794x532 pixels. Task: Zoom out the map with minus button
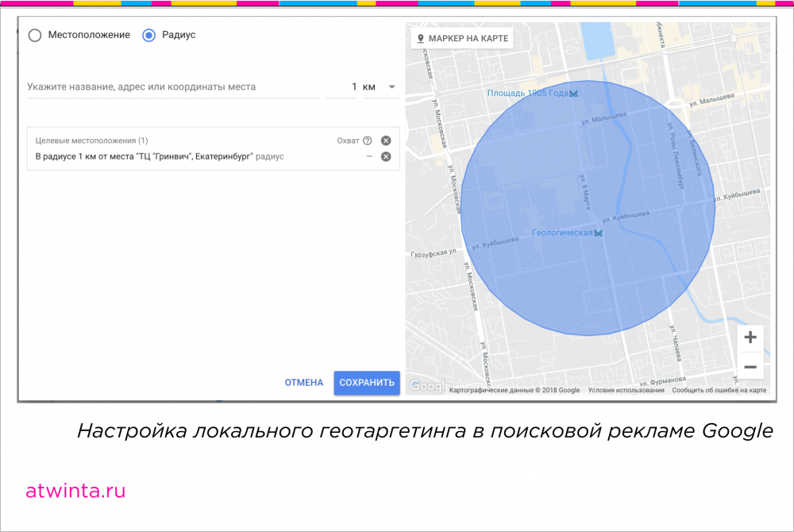[750, 367]
